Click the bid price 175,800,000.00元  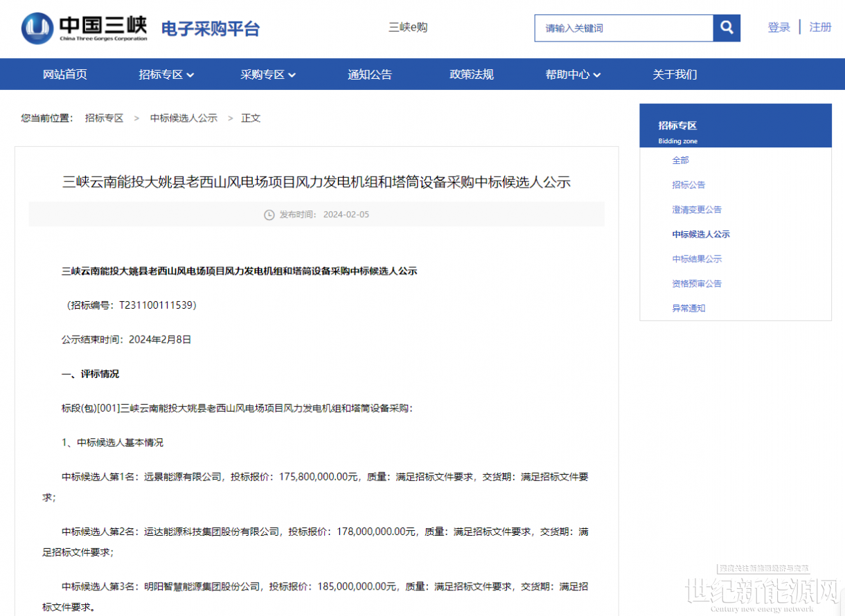(x=319, y=477)
